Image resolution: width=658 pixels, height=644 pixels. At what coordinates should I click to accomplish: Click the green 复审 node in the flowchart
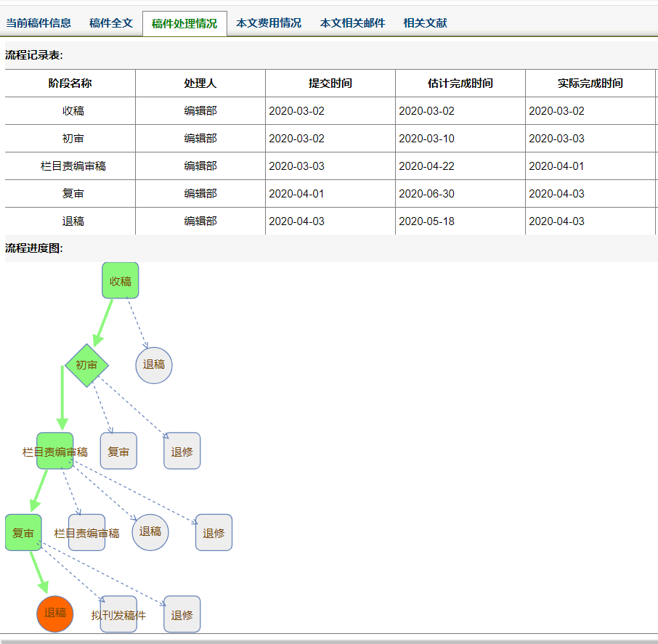point(23,532)
